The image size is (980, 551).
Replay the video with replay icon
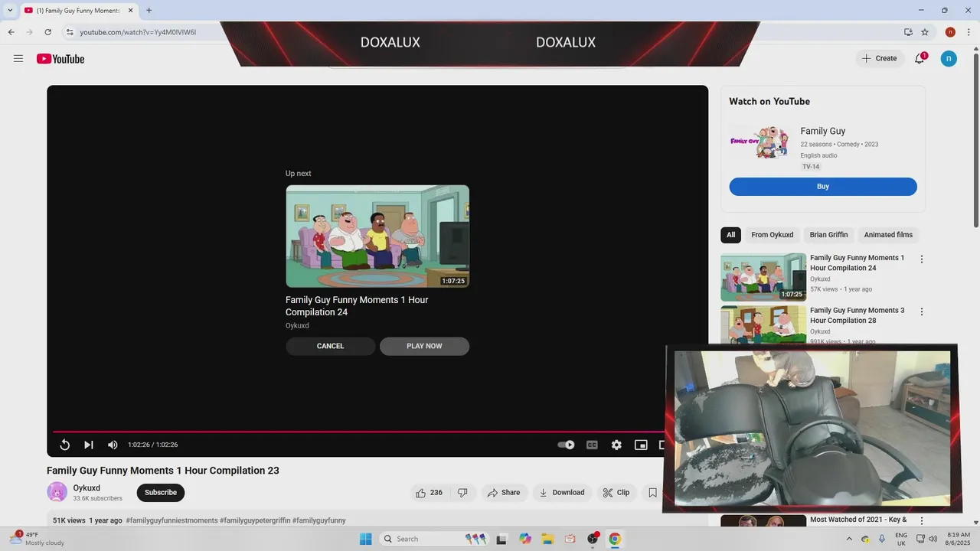(x=65, y=445)
